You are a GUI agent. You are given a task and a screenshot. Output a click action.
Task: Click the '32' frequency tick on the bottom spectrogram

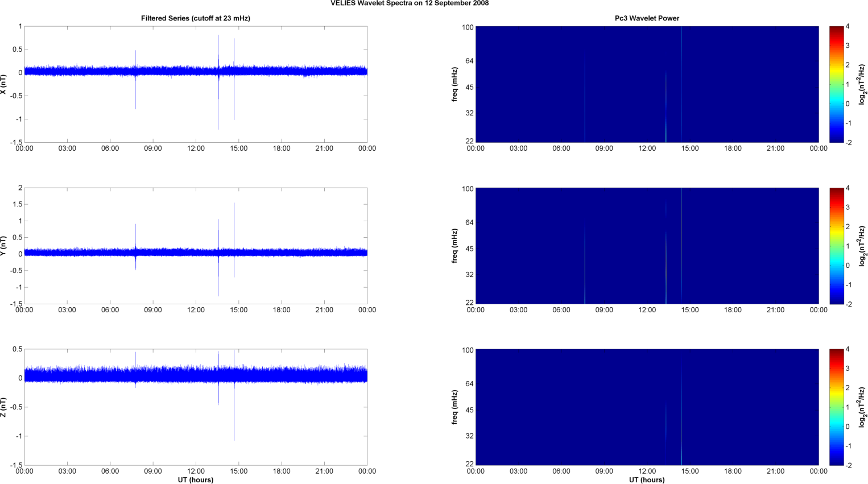[x=470, y=436]
